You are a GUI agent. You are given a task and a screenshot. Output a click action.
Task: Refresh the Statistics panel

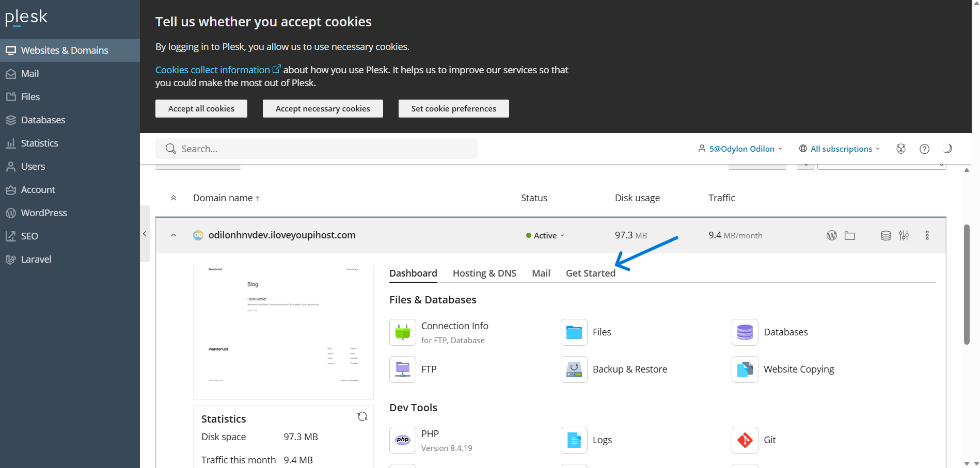click(362, 416)
